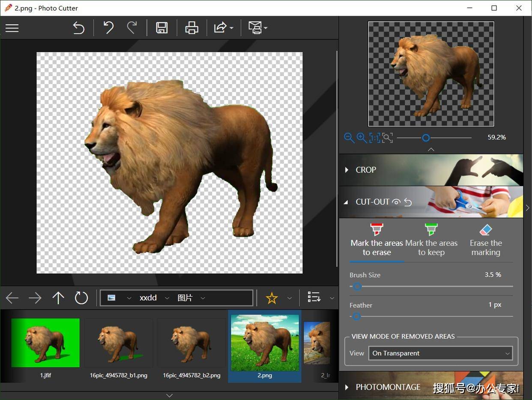The height and width of the screenshot is (400, 532).
Task: Minimize the Photo Cutter window
Action: [469, 8]
